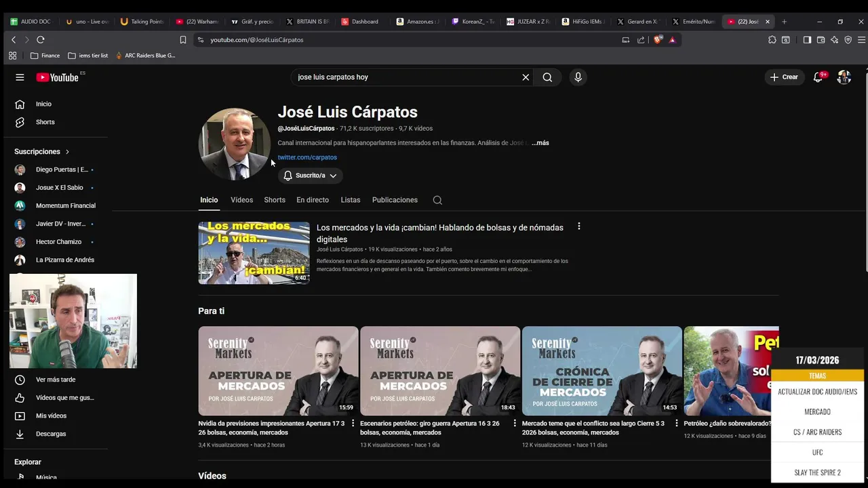
Task: Share this page using the share icon
Action: 641,40
